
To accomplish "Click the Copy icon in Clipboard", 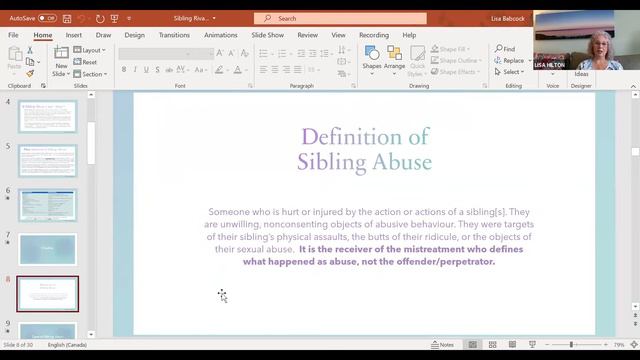I will (30, 62).
